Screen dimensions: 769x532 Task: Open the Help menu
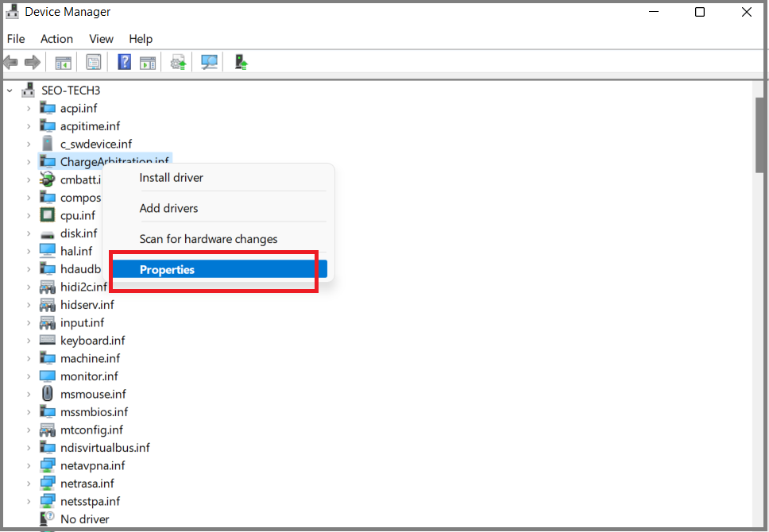pyautogui.click(x=141, y=39)
